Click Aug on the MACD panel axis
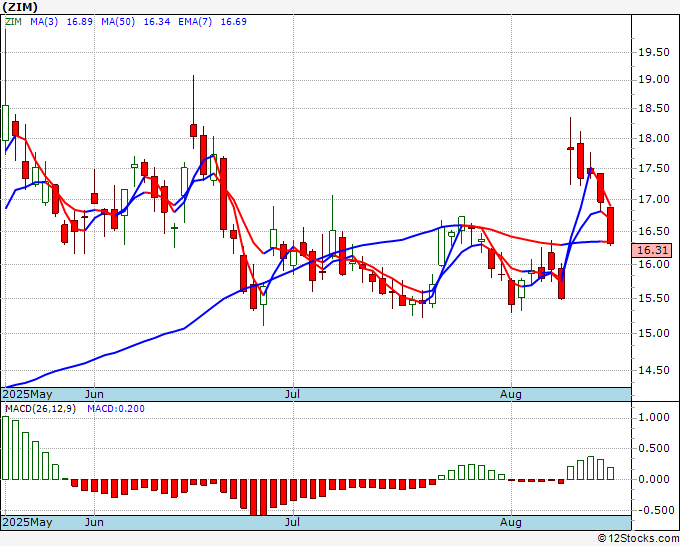This screenshot has width=680, height=546. 510,522
